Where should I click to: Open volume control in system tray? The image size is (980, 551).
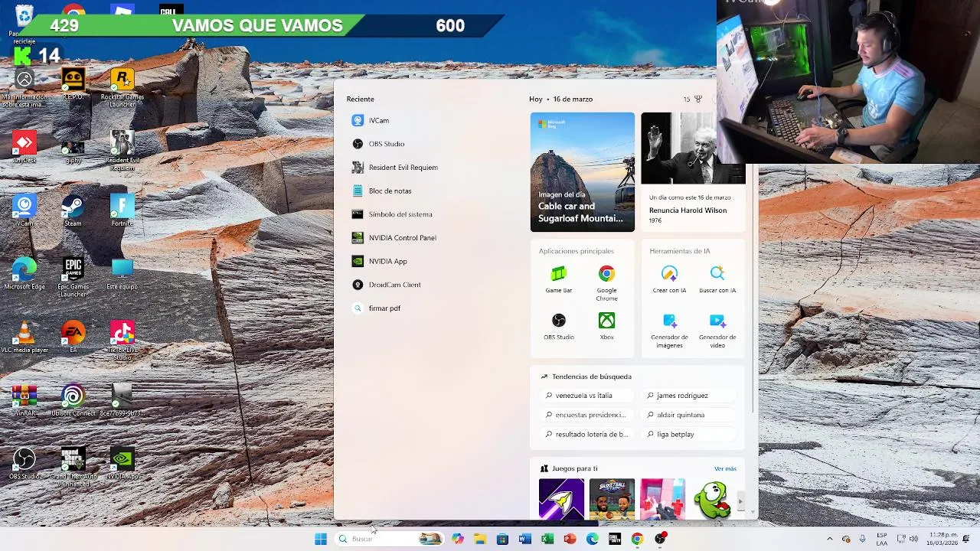click(913, 539)
